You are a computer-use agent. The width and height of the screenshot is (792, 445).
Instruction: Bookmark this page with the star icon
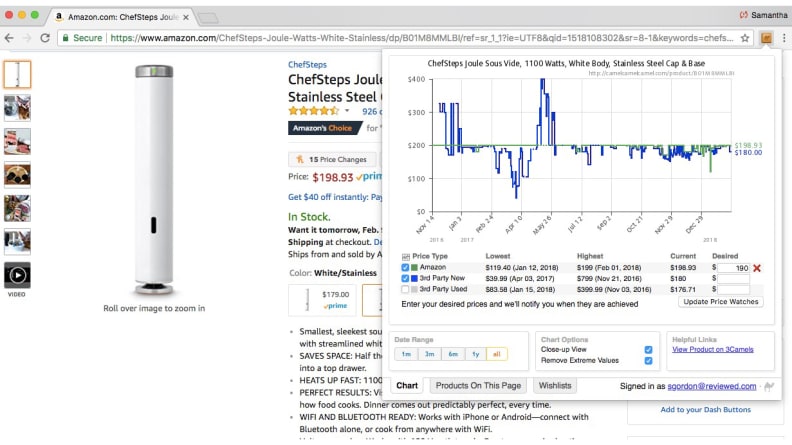click(745, 38)
